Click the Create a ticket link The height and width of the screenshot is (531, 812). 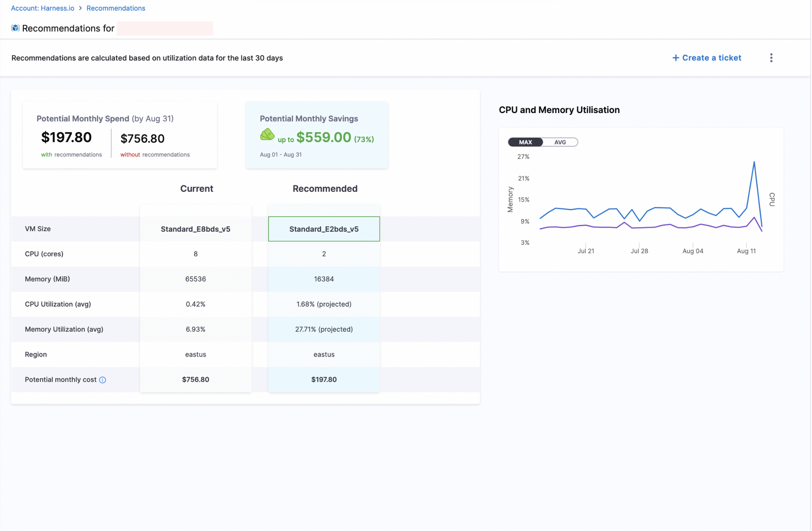711,58
